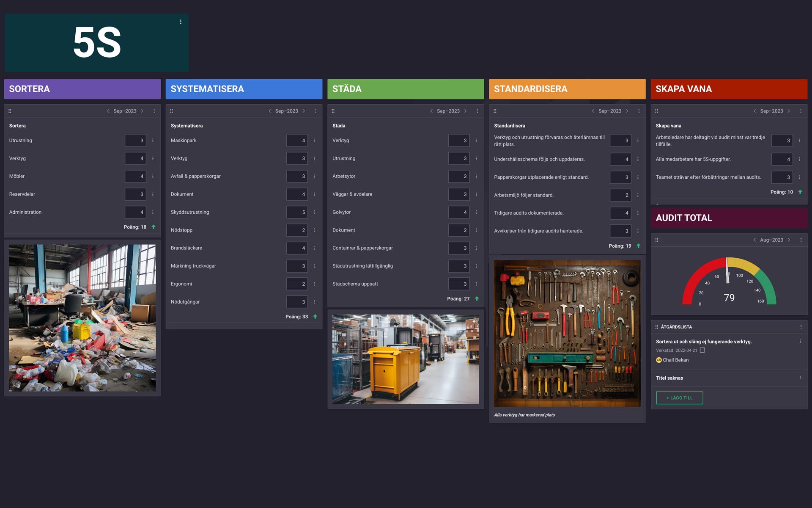
Task: Click the SKAPA VANA red header
Action: [729, 89]
